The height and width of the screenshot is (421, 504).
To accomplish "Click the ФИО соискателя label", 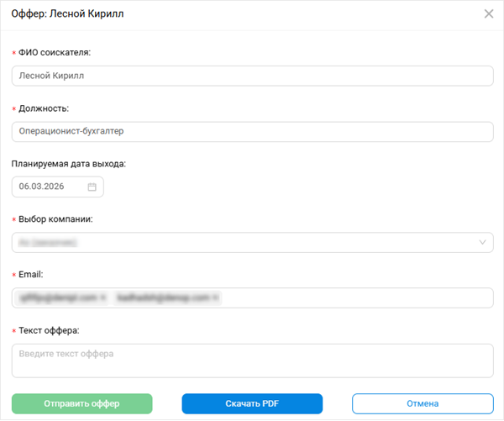I will (x=55, y=52).
